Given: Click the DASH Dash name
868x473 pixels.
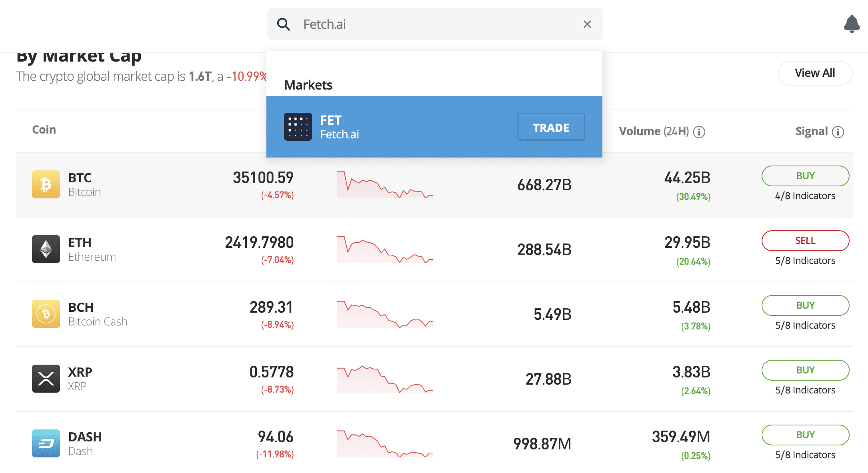Looking at the screenshot, I should [85, 444].
